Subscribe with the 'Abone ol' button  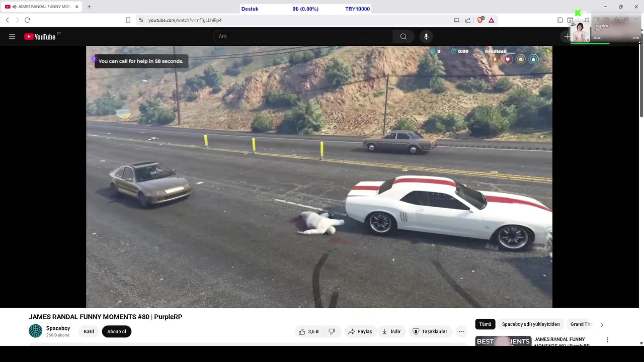[x=116, y=331]
